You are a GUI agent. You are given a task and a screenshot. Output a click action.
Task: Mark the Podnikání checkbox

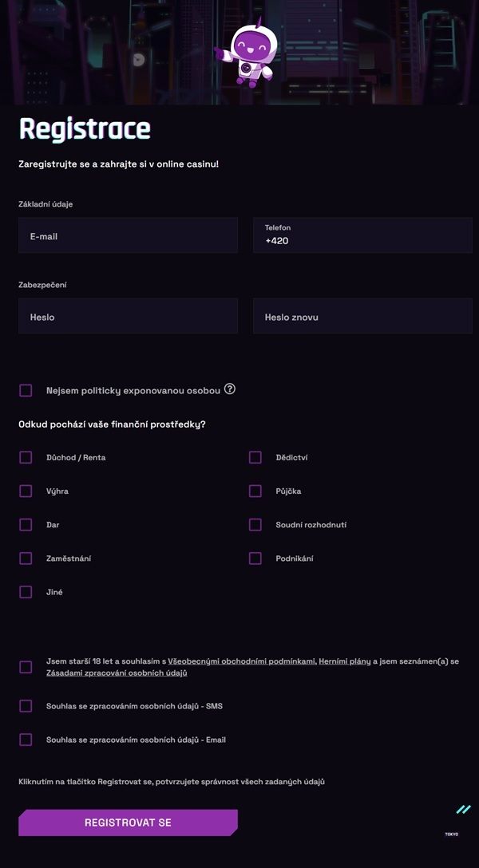coord(255,558)
